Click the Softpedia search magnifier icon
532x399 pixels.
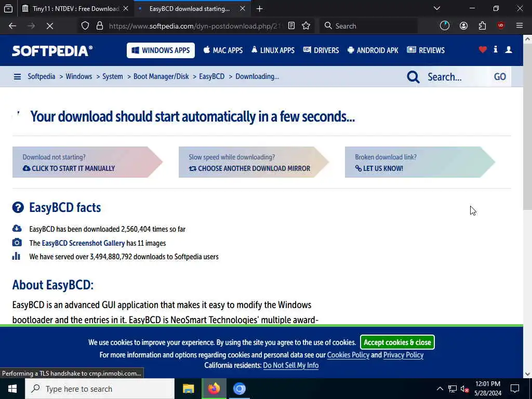[413, 77]
